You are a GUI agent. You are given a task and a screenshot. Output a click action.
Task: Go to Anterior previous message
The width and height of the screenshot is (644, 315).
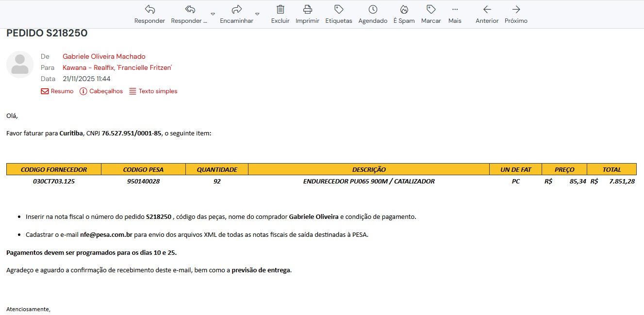487,10
